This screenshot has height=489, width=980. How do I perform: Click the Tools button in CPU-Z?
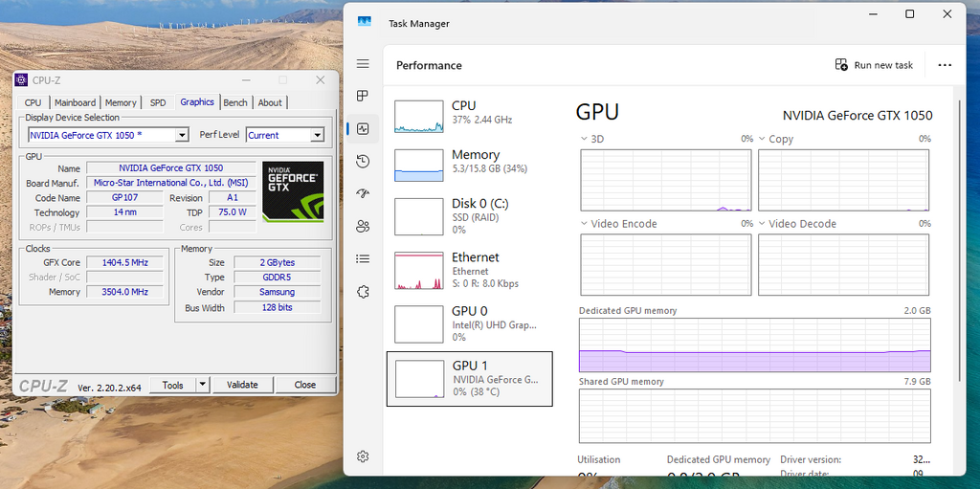click(173, 385)
